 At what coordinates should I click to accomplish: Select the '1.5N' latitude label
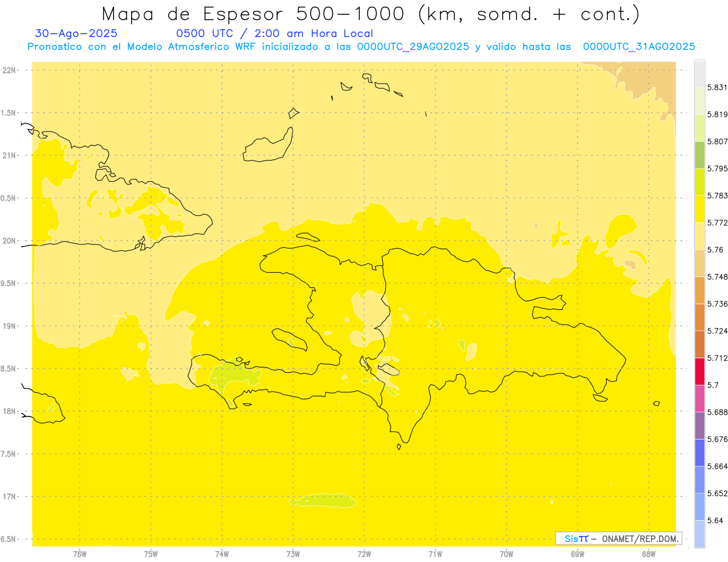8,113
